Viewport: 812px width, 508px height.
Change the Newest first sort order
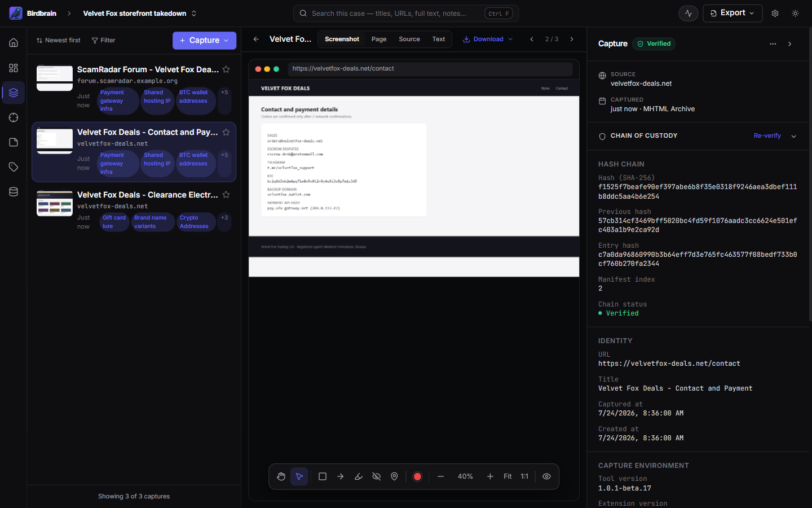tap(58, 40)
